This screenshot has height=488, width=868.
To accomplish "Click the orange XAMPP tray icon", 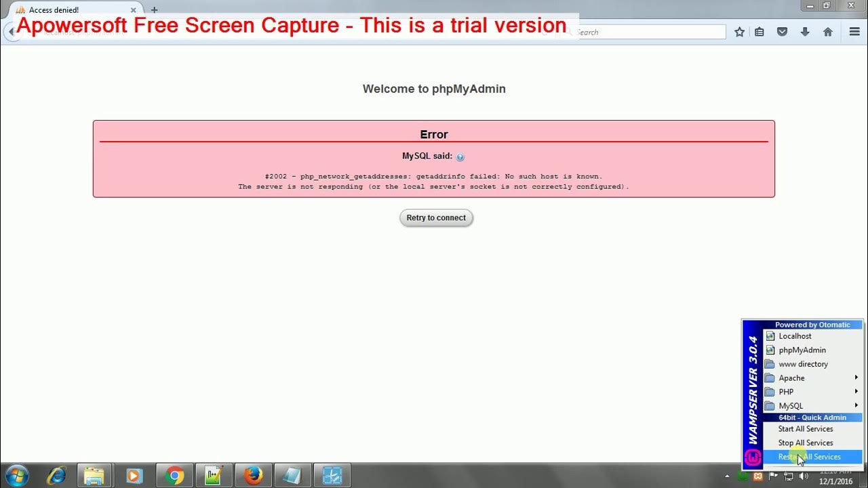I will click(x=758, y=476).
